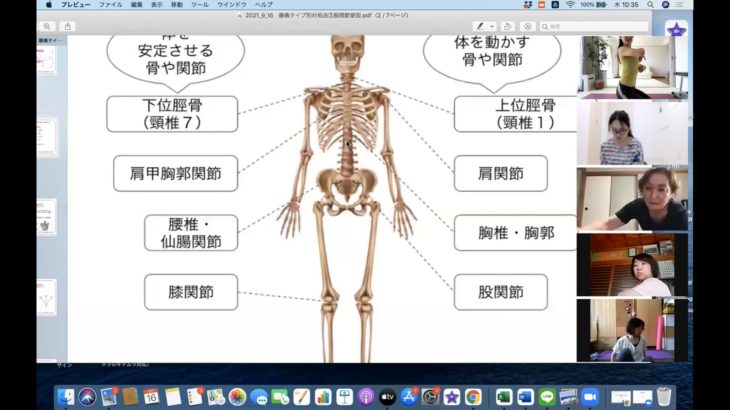Select the third page thumbnail with hand image
The height and width of the screenshot is (410, 730).
point(47,217)
